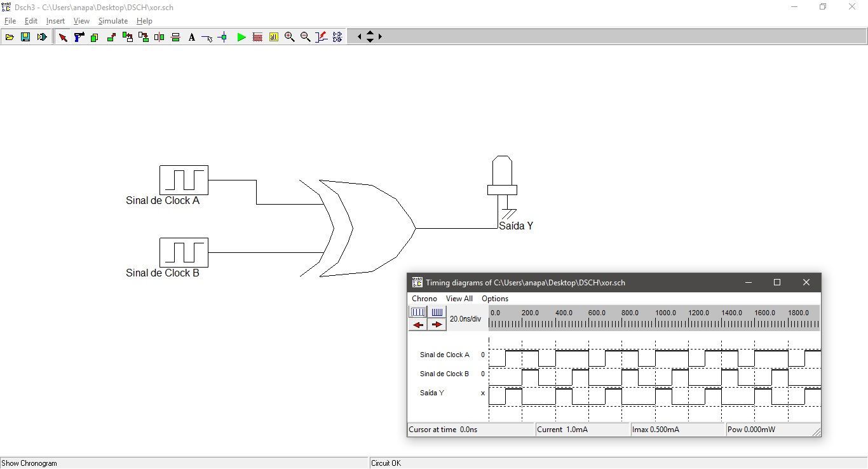Open the Simulate menu
The width and height of the screenshot is (868, 469).
[113, 21]
